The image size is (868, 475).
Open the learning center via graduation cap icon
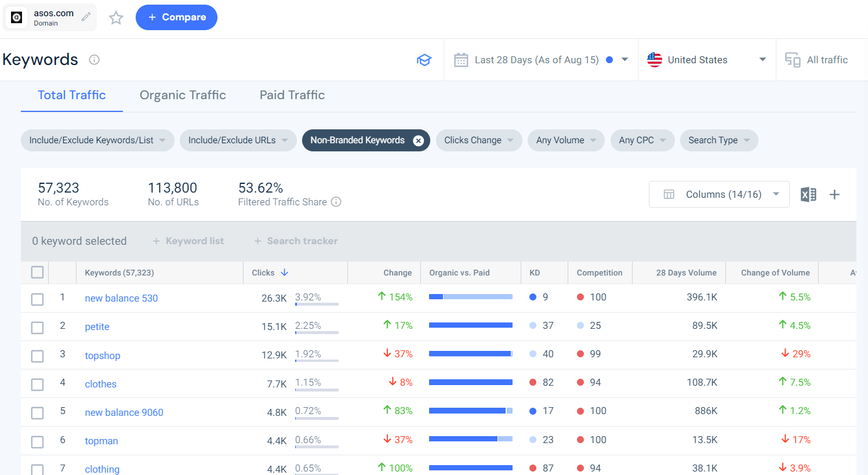pyautogui.click(x=424, y=60)
